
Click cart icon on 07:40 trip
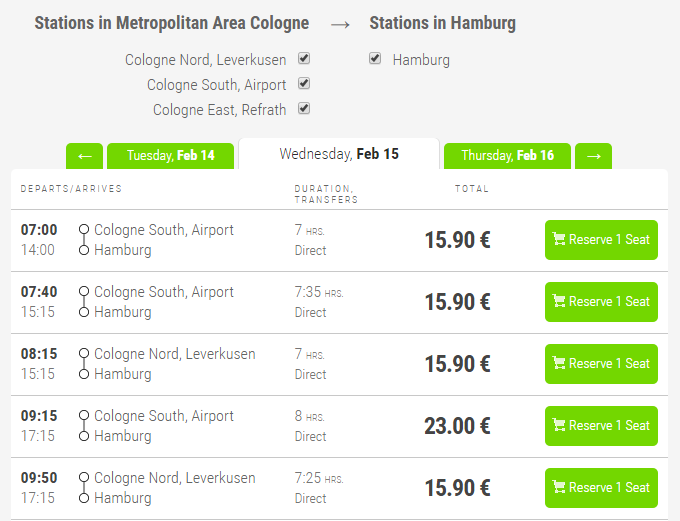coord(559,302)
